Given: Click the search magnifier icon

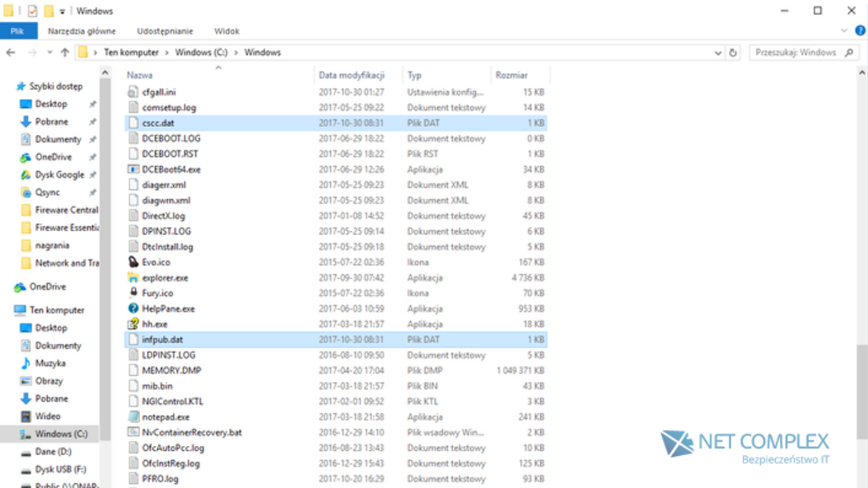Looking at the screenshot, I should (849, 53).
